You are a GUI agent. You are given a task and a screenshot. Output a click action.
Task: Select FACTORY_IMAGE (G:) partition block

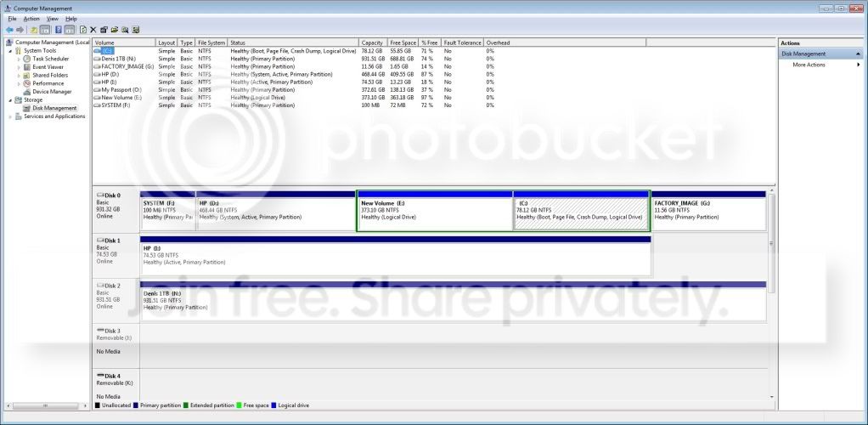pyautogui.click(x=708, y=211)
